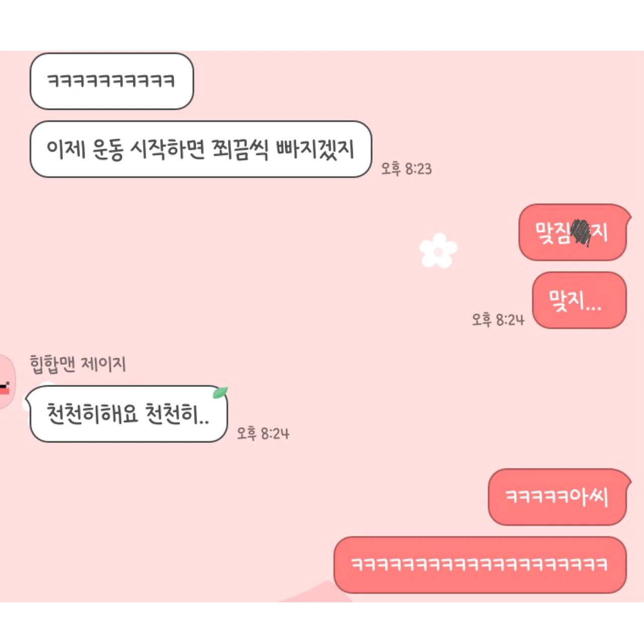Select the long pink ㅋㅋㅋ bubble at bottom

click(x=480, y=565)
